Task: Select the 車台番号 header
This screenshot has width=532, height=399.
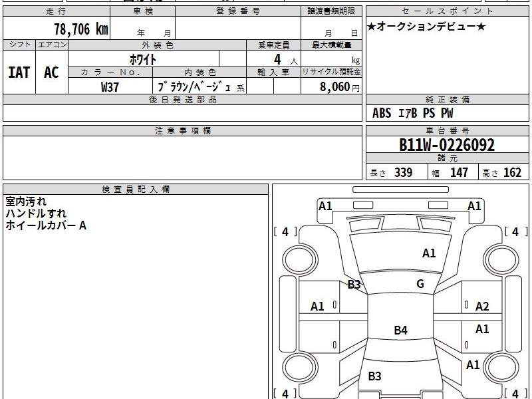Action: point(447,130)
